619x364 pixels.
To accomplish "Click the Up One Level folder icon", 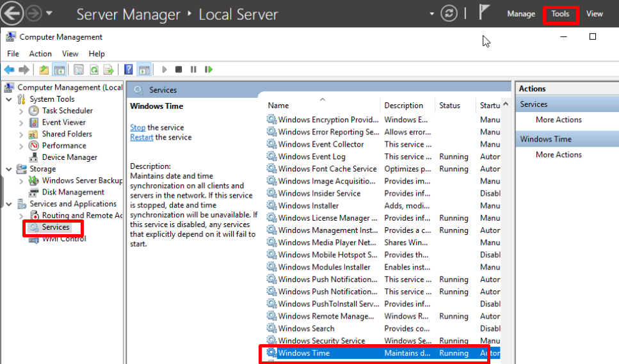I will pos(44,70).
